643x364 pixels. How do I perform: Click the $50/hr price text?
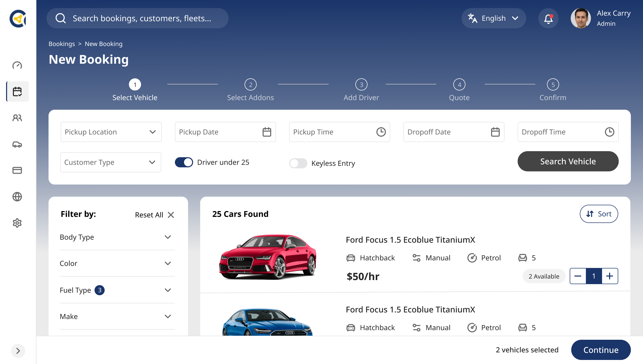tap(363, 277)
